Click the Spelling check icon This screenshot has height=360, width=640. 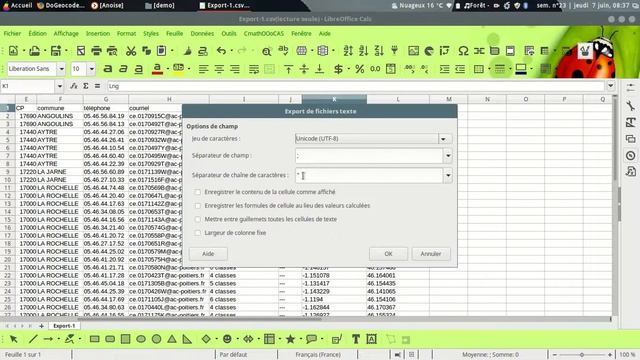(283, 51)
